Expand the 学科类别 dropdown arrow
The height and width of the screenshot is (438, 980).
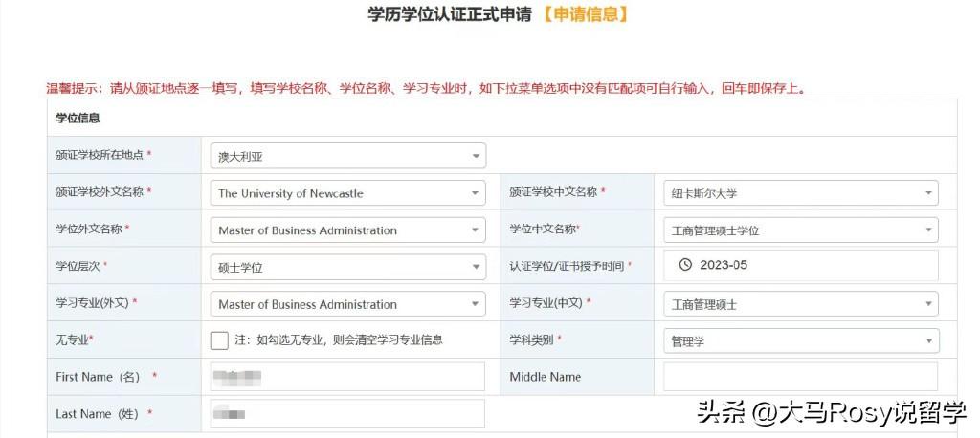tap(927, 341)
